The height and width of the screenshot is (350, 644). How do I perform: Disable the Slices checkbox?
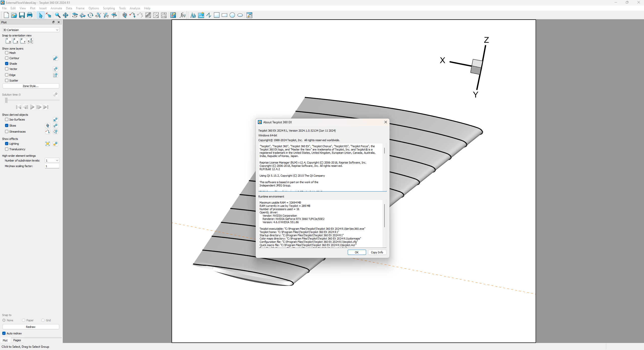(7, 126)
